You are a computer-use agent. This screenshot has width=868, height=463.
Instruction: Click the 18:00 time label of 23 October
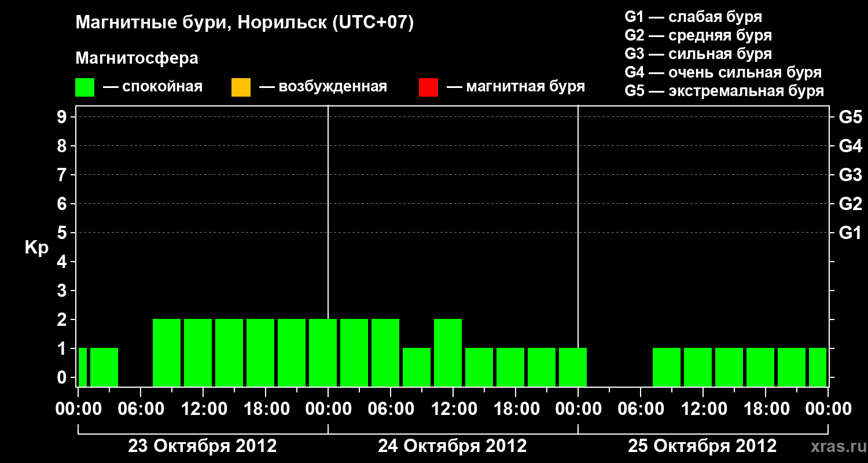tap(266, 409)
